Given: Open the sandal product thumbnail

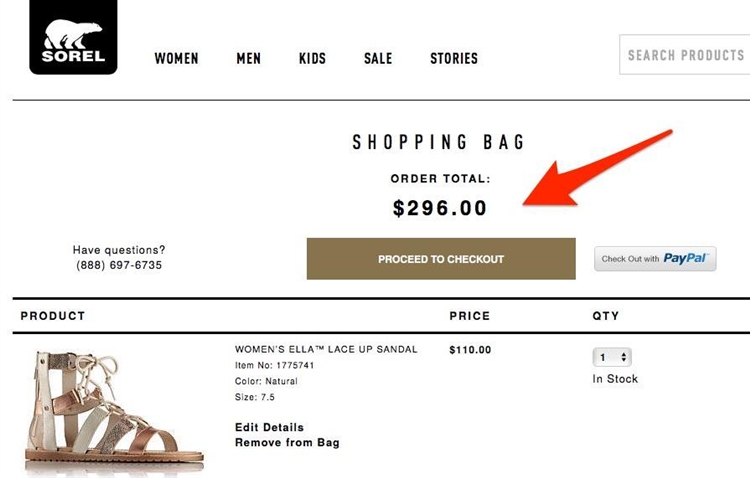Looking at the screenshot, I should tap(114, 411).
